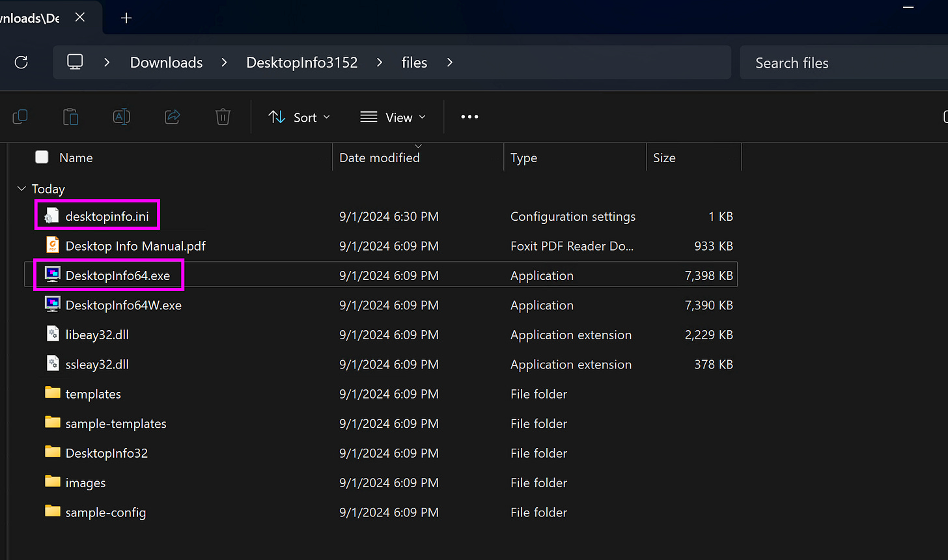Open the templates folder icon
Screen dimensions: 948x560
pyautogui.click(x=52, y=393)
